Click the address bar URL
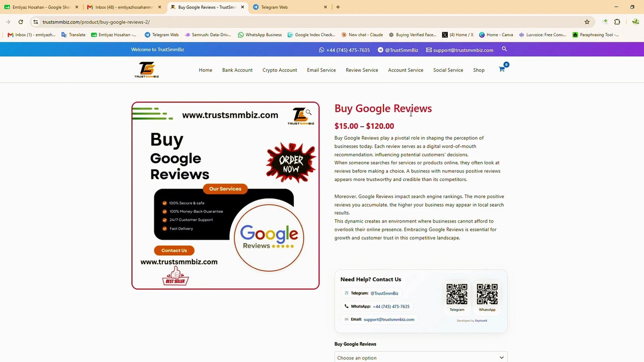This screenshot has height=362, width=644. pos(96,22)
